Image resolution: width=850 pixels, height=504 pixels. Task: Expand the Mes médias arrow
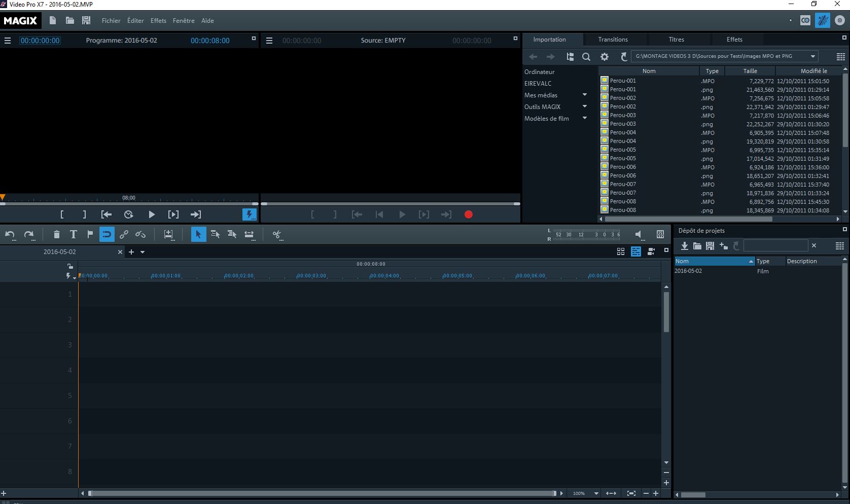585,95
